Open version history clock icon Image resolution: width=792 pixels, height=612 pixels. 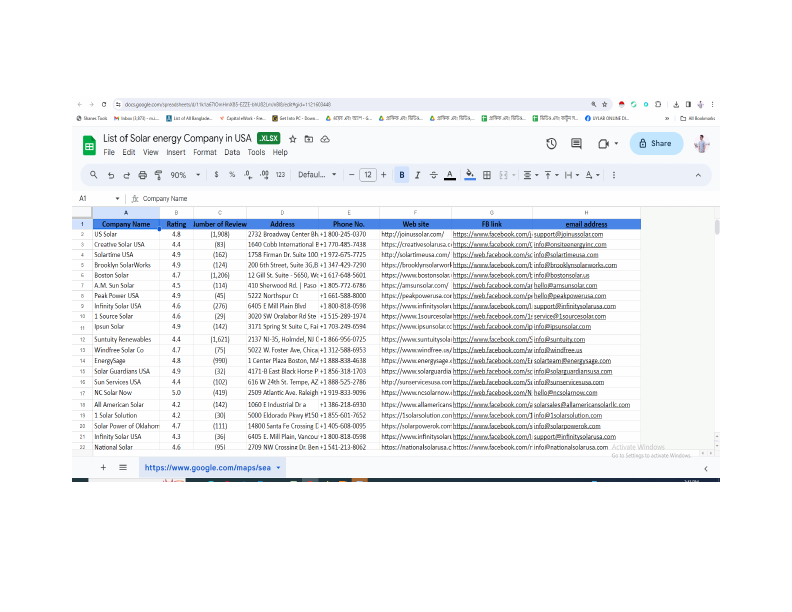point(551,143)
